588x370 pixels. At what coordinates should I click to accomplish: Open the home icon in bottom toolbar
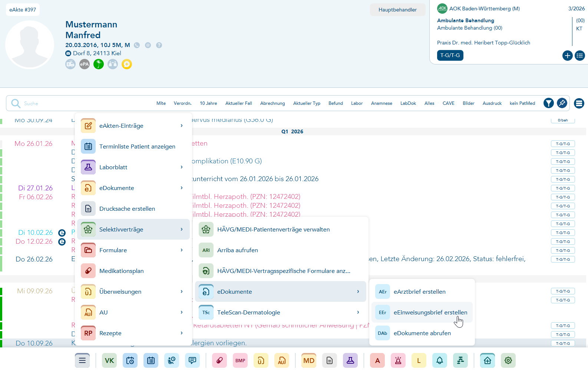(x=488, y=360)
